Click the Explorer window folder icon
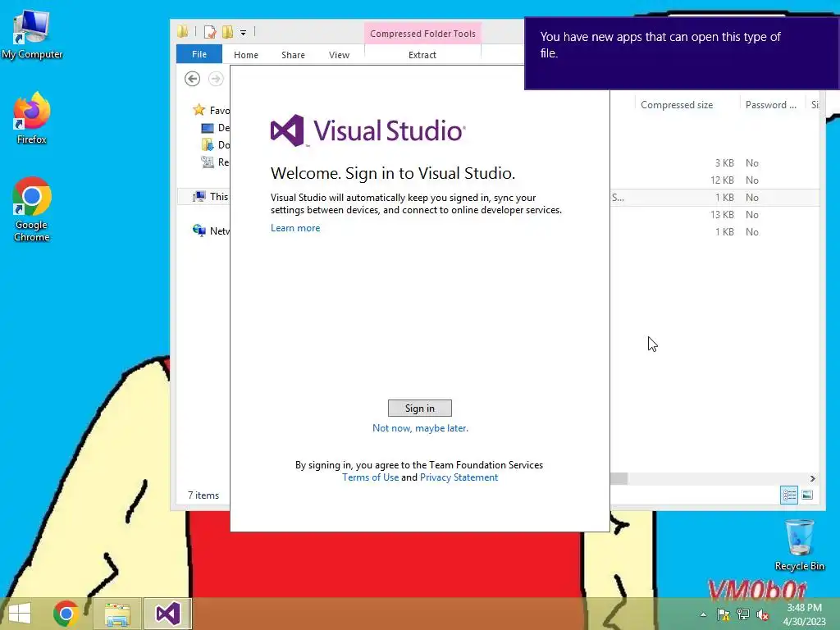The height and width of the screenshot is (630, 840). pos(183,32)
